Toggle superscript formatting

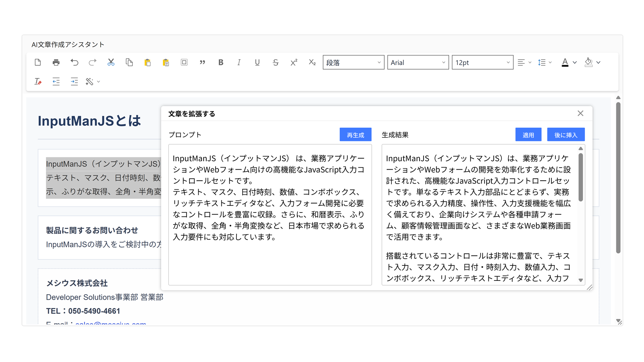(x=294, y=62)
